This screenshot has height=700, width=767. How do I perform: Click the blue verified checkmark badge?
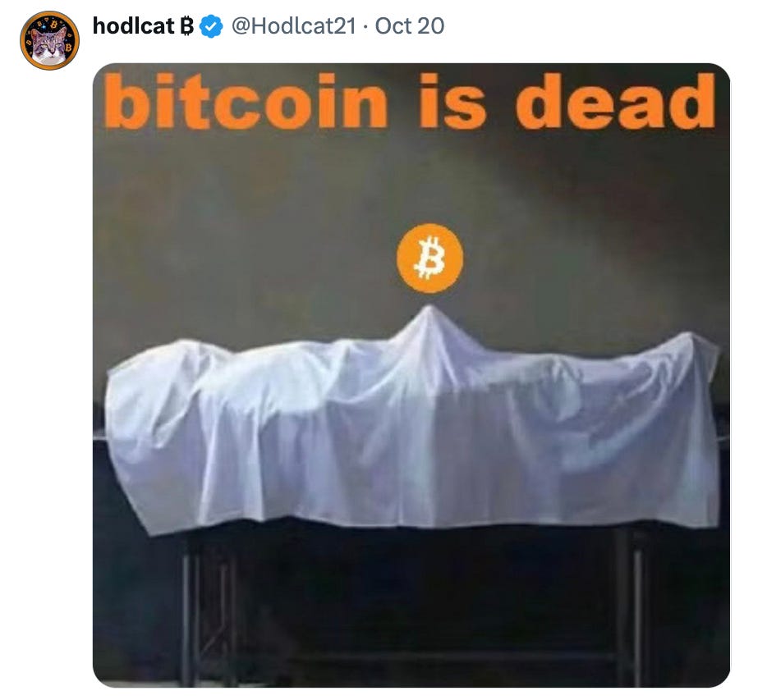point(211,26)
